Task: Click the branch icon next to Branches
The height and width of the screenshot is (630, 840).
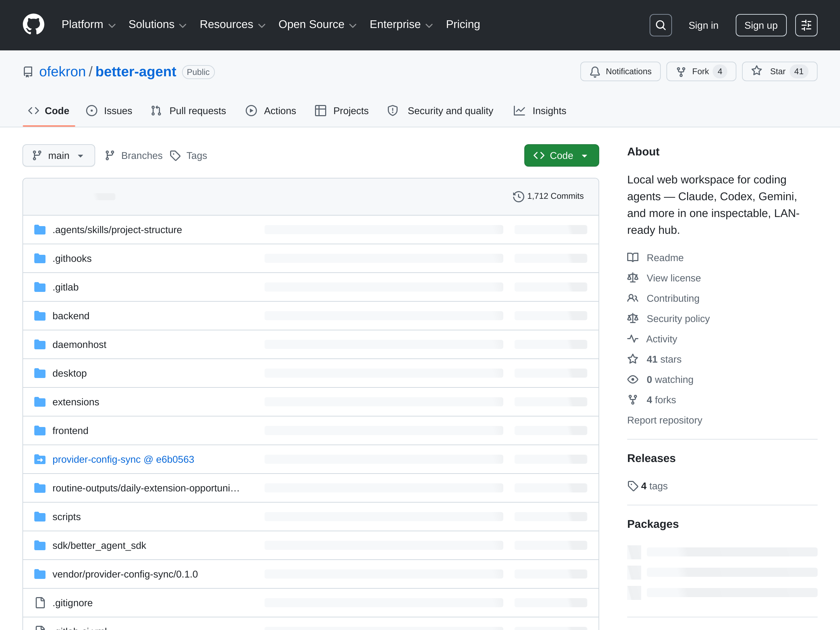Action: coord(110,155)
